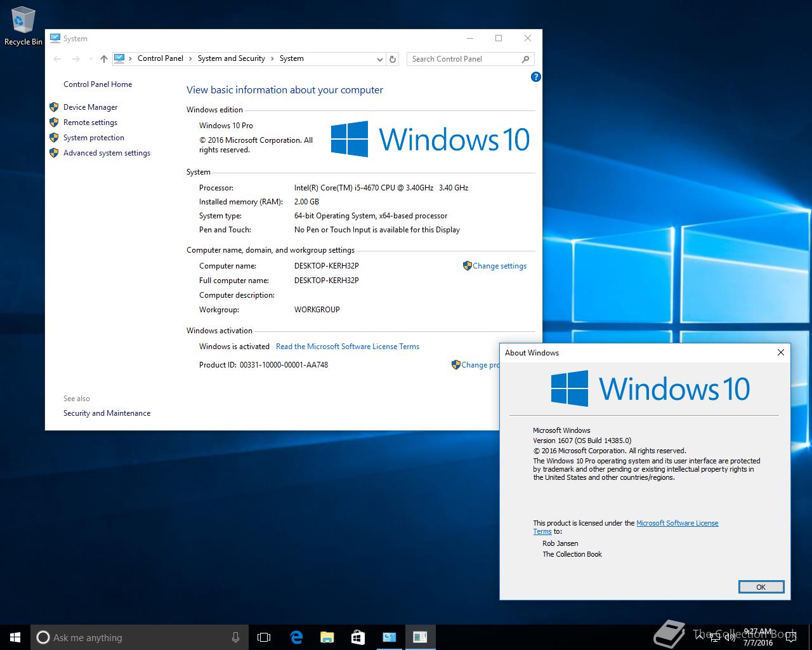
Task: Switch to the About Windows taskbar button
Action: [420, 637]
